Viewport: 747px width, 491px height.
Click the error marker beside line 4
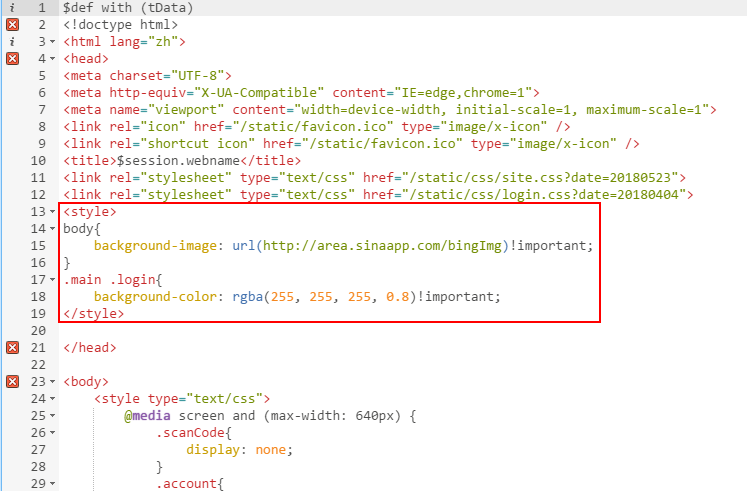coord(12,59)
